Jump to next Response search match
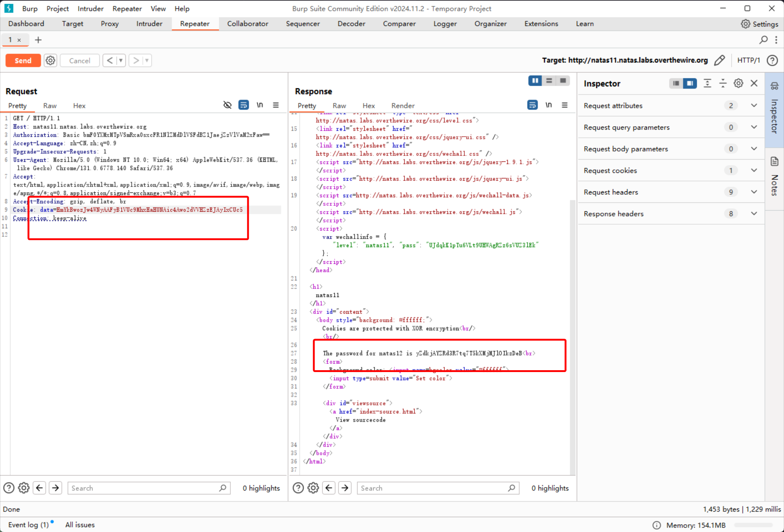Screen dimensions: 784x532 [345, 488]
